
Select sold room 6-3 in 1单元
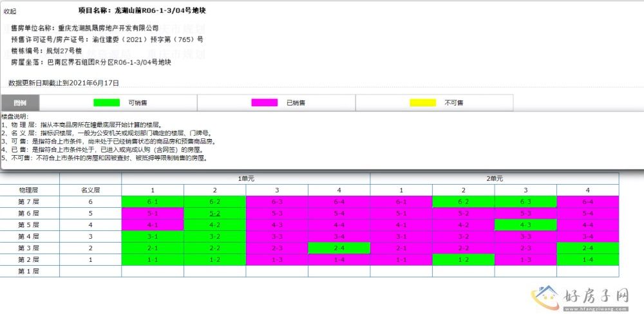point(277,202)
